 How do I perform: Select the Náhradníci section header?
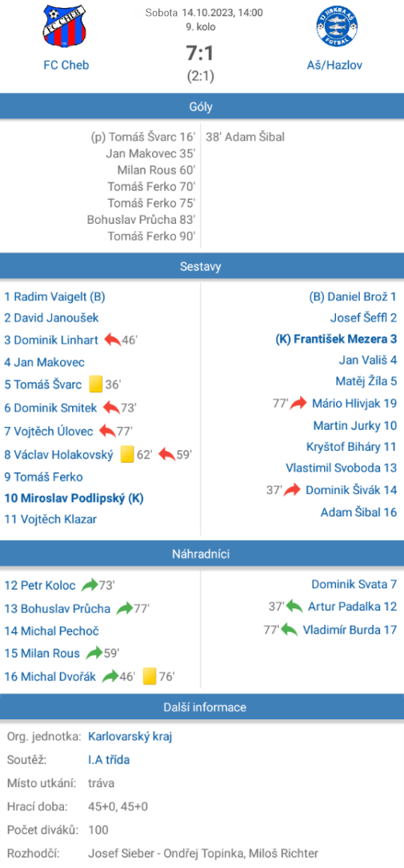[202, 554]
